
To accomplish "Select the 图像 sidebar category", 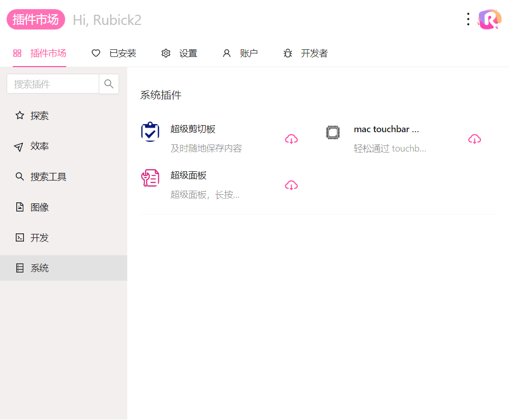I will (x=39, y=207).
